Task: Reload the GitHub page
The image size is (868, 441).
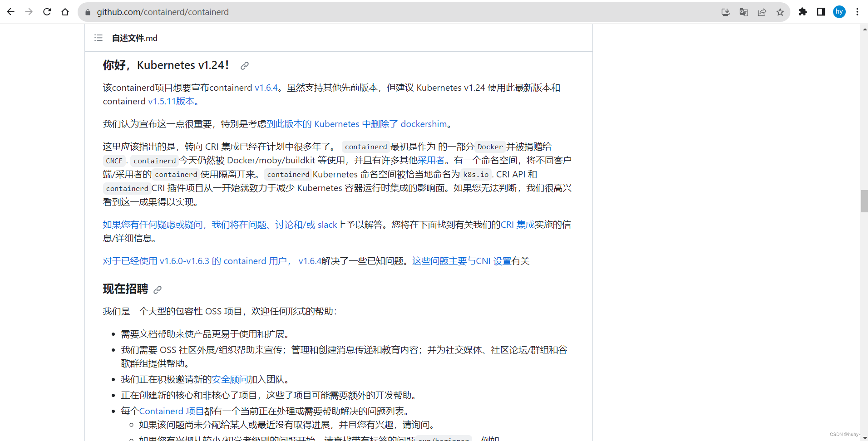Action: (47, 12)
